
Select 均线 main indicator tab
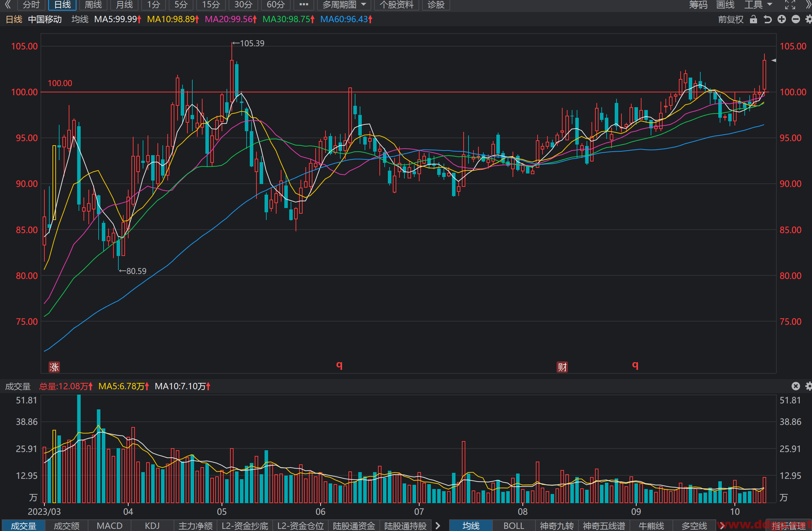click(x=471, y=526)
